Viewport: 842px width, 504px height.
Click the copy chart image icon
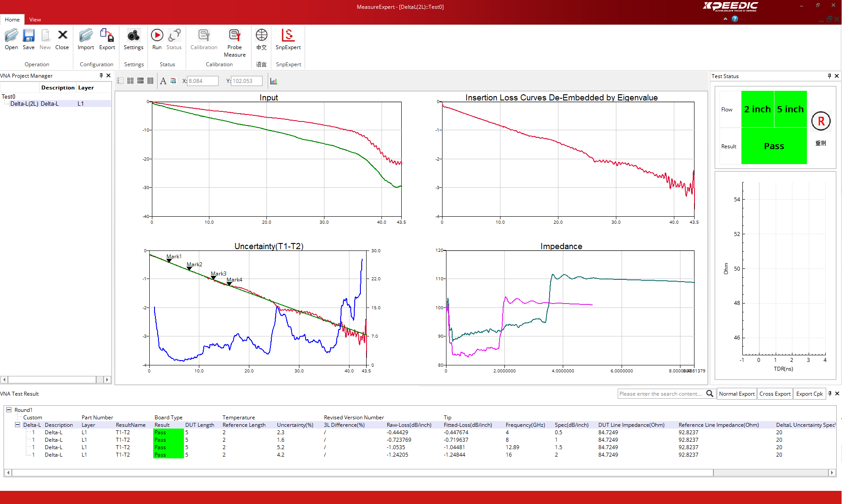click(x=173, y=81)
